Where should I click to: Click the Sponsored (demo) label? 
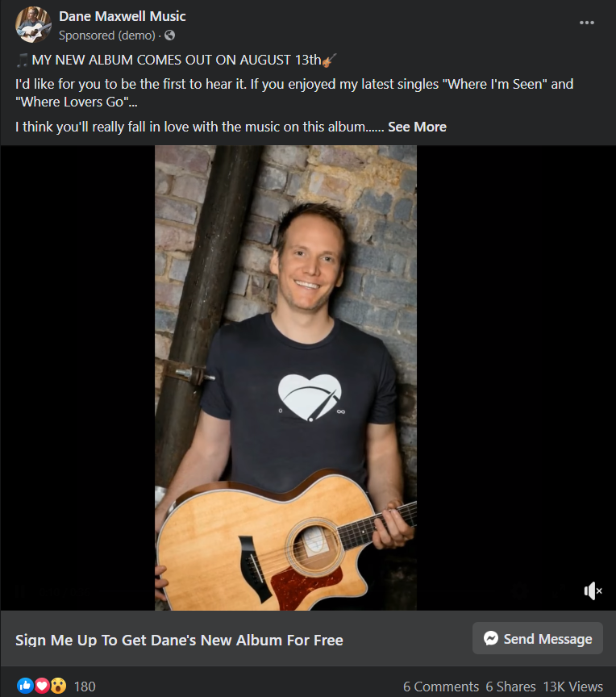tap(107, 35)
